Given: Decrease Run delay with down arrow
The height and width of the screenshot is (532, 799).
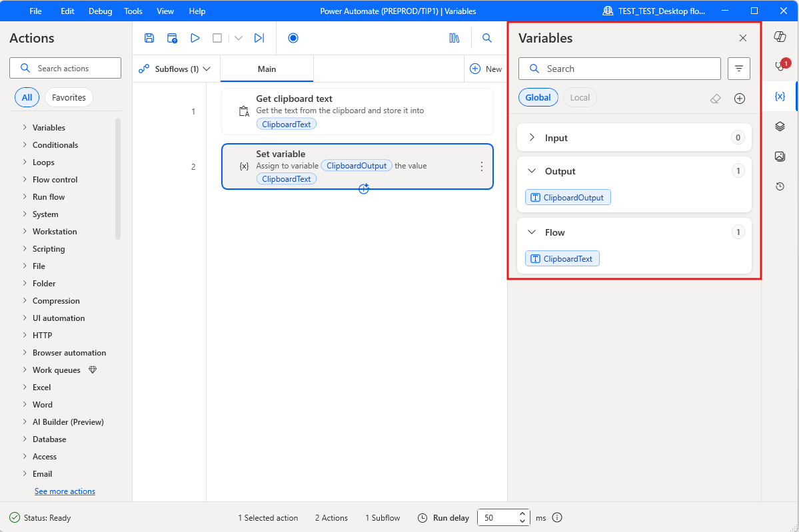Looking at the screenshot, I should 522,521.
